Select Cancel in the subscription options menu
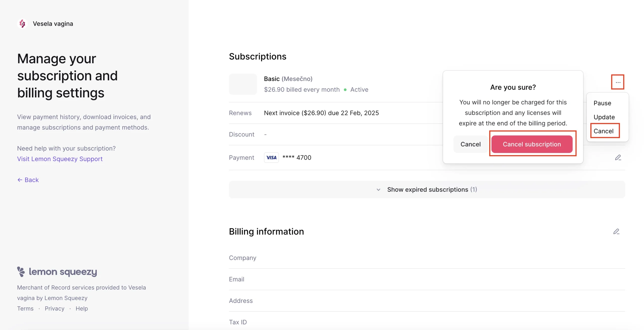 coord(603,131)
